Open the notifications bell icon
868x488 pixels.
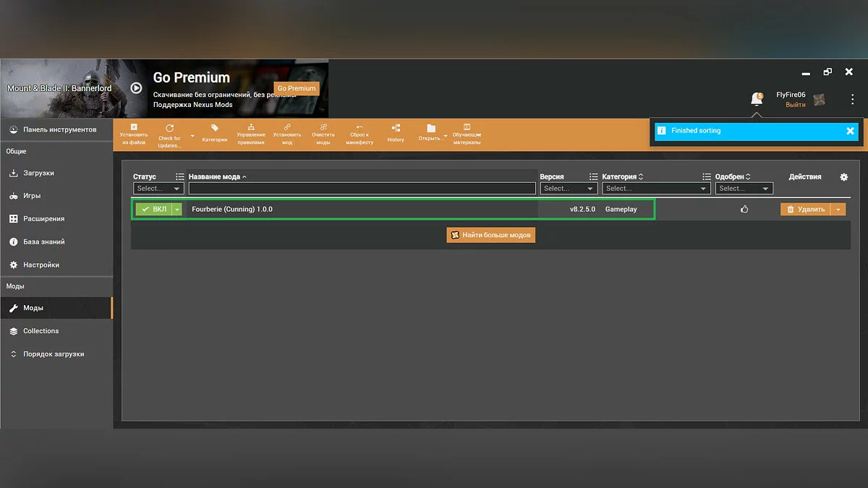click(x=757, y=99)
